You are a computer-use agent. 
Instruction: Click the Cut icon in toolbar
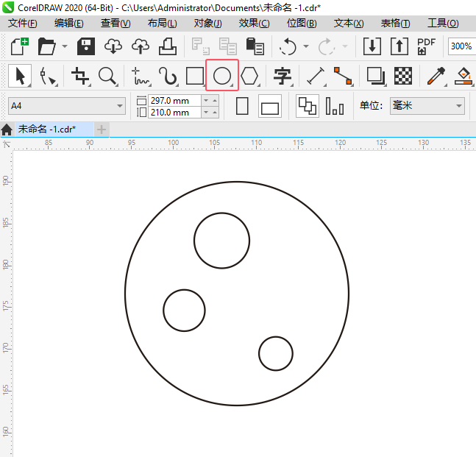[x=200, y=46]
